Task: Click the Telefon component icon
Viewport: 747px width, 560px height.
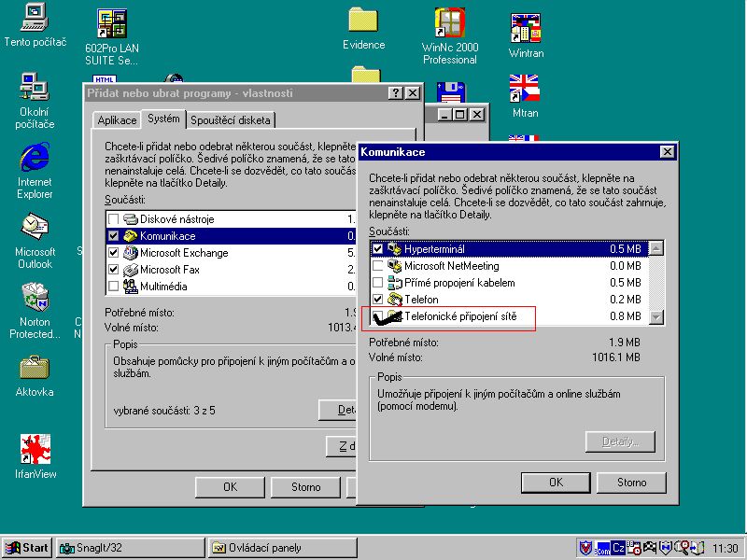Action: [x=394, y=299]
